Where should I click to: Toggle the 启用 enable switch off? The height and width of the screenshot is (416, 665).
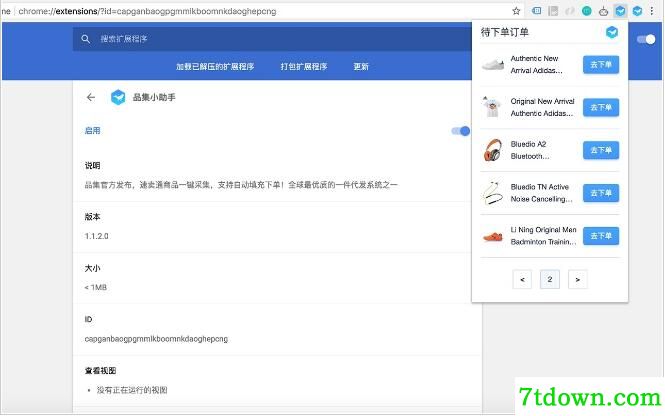click(461, 131)
